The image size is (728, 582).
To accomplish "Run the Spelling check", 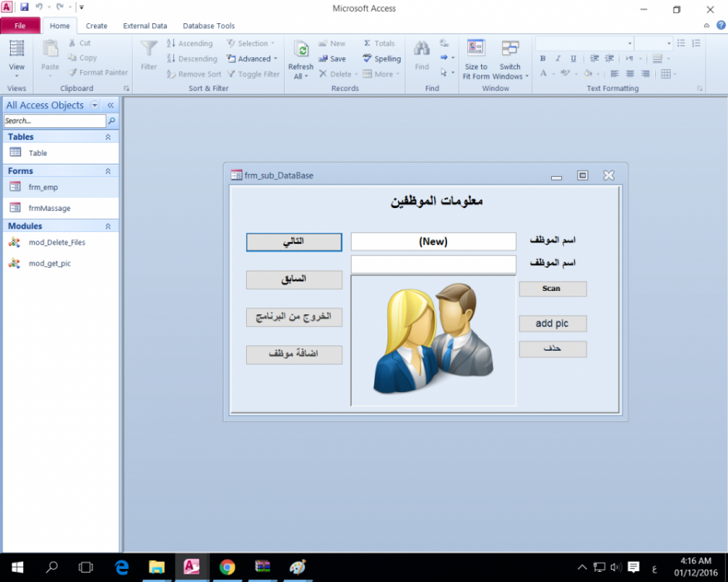I will pos(382,58).
